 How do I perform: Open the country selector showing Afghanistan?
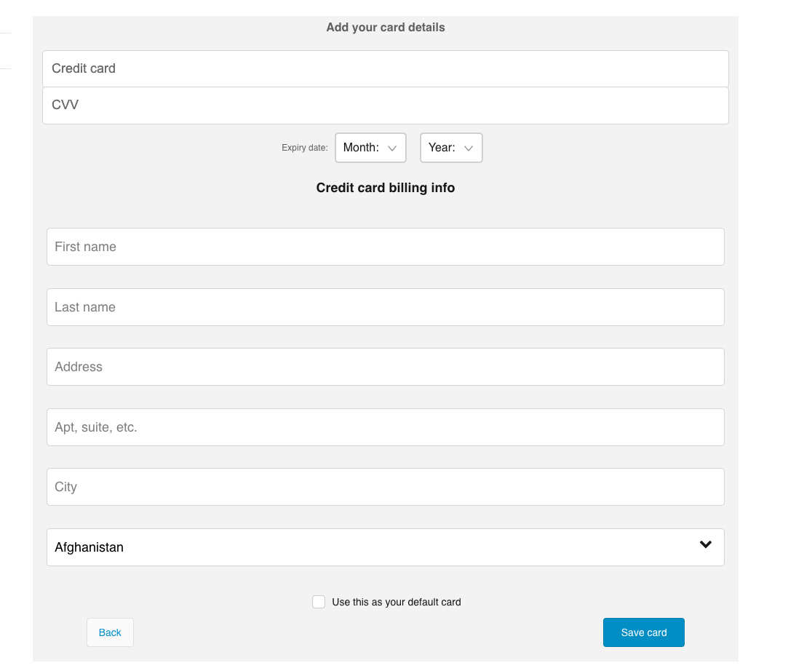[386, 547]
